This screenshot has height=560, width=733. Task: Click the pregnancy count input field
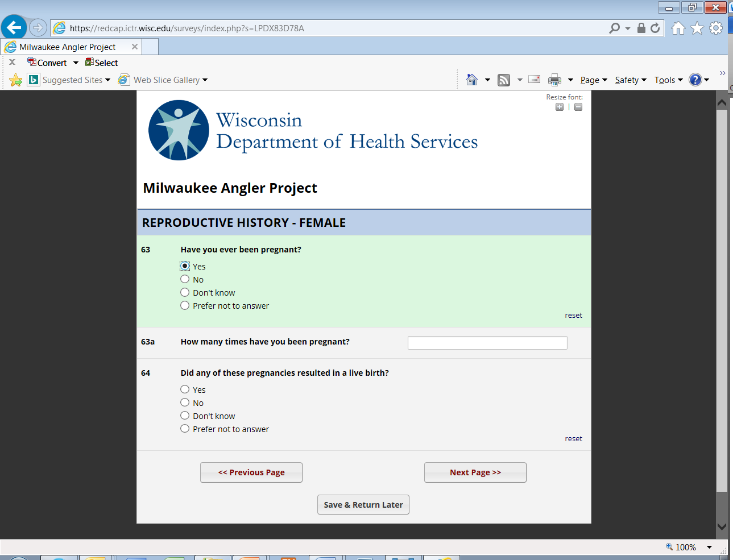point(487,343)
